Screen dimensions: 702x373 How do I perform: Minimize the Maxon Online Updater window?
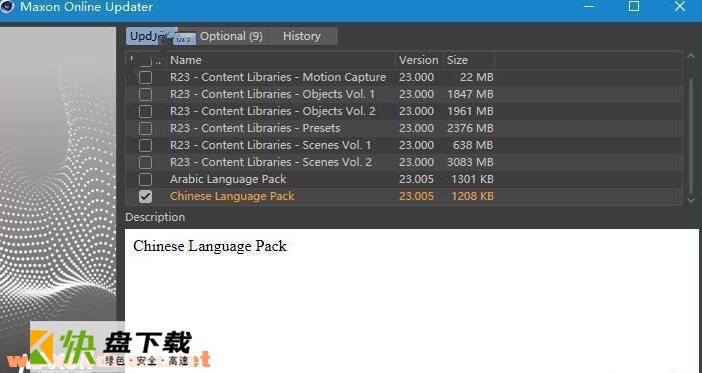tap(589, 7)
